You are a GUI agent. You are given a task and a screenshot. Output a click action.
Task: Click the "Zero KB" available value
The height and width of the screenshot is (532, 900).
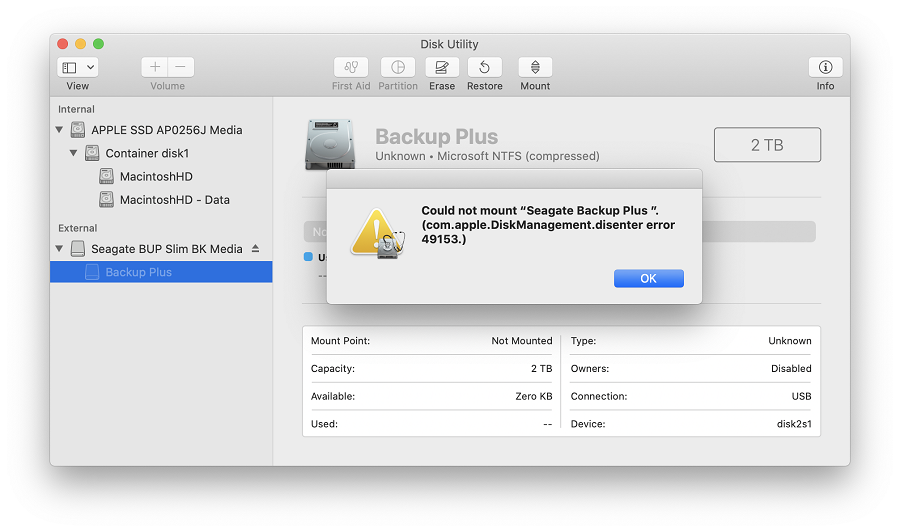533,397
